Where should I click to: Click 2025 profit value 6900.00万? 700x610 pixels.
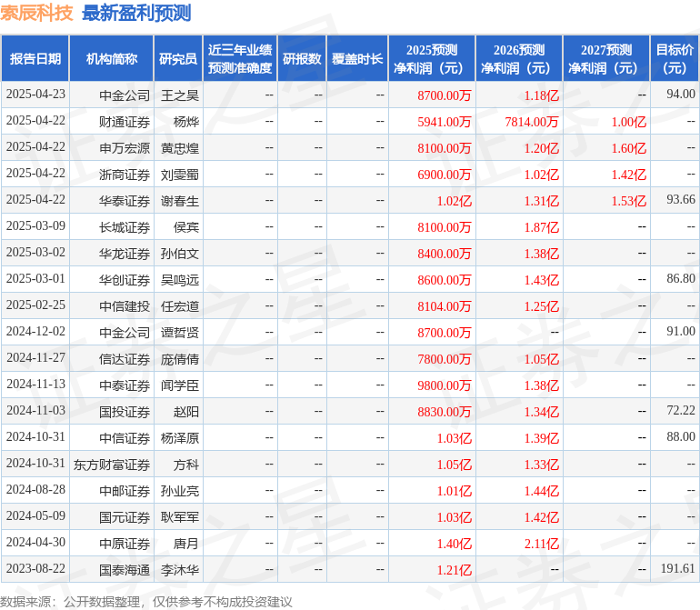pos(445,175)
